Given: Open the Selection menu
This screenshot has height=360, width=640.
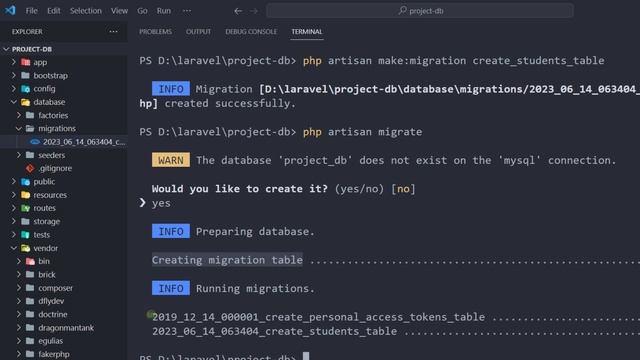Looking at the screenshot, I should click(85, 11).
